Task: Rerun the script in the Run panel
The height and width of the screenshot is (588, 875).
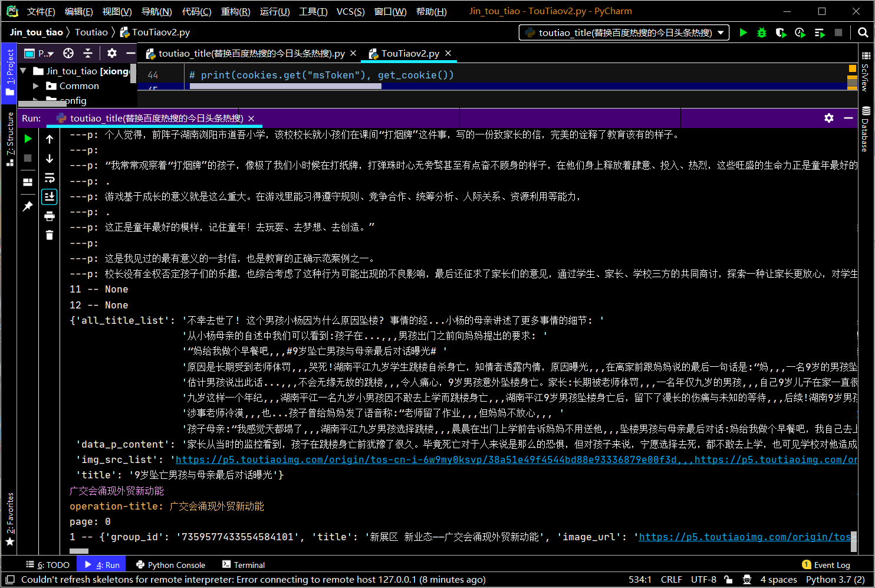Action: point(28,139)
